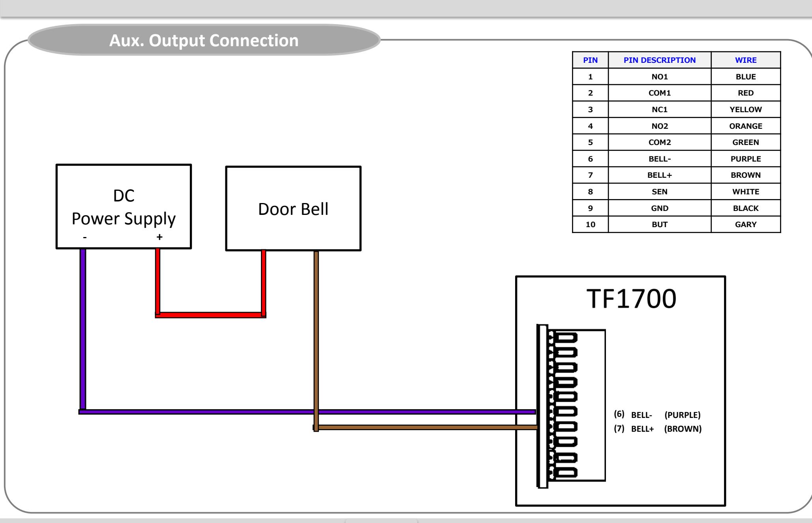Click the (7) BELL+ (BROWN) connector label
This screenshot has width=812, height=523.
(658, 429)
